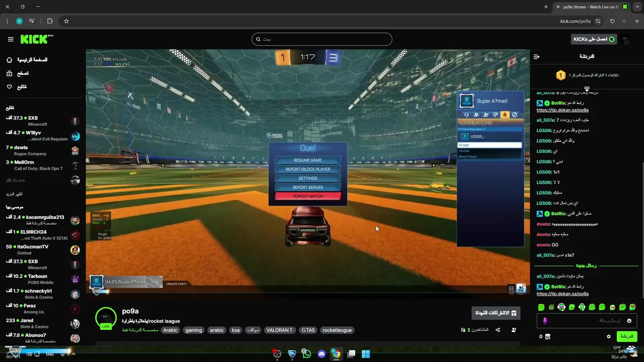Click the ItsGuzmanTV avatar thumbnail
The width and height of the screenshot is (644, 362).
tap(75, 250)
